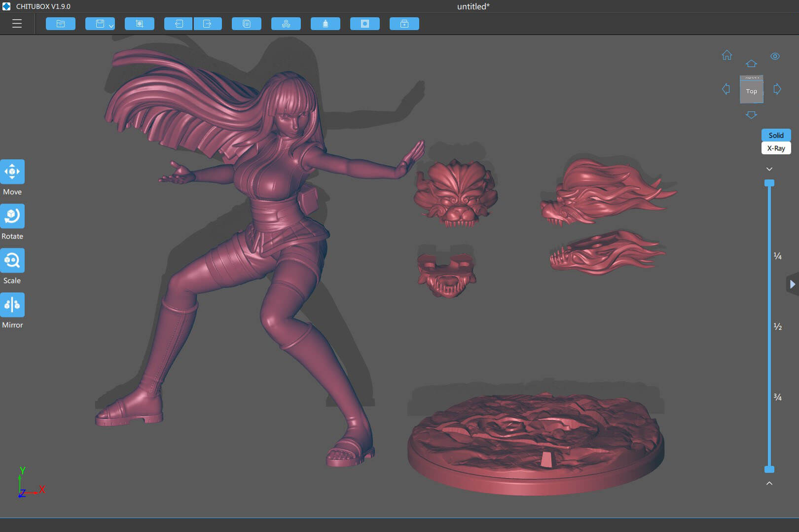799x532 pixels.
Task: Select the Rotate tool
Action: pos(12,216)
